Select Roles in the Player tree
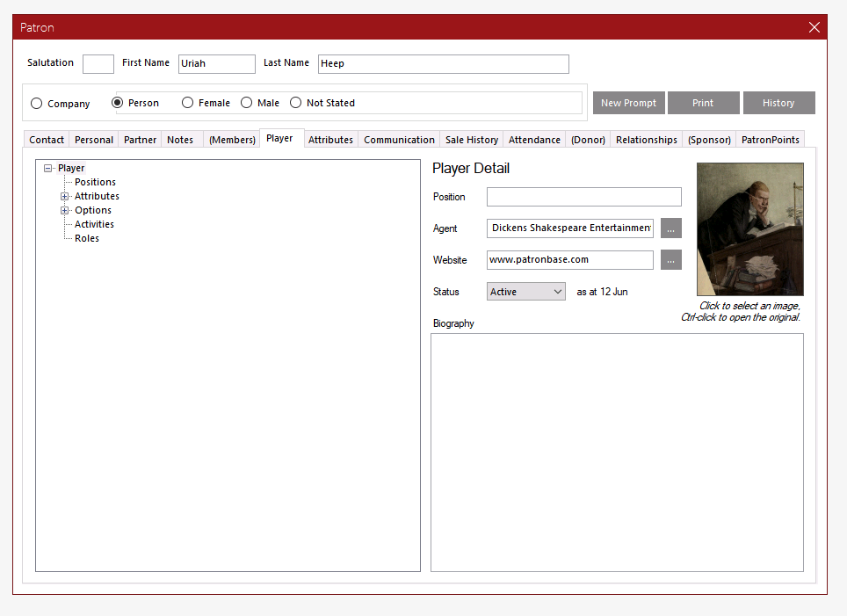Screen dimensions: 847x616 (86, 238)
